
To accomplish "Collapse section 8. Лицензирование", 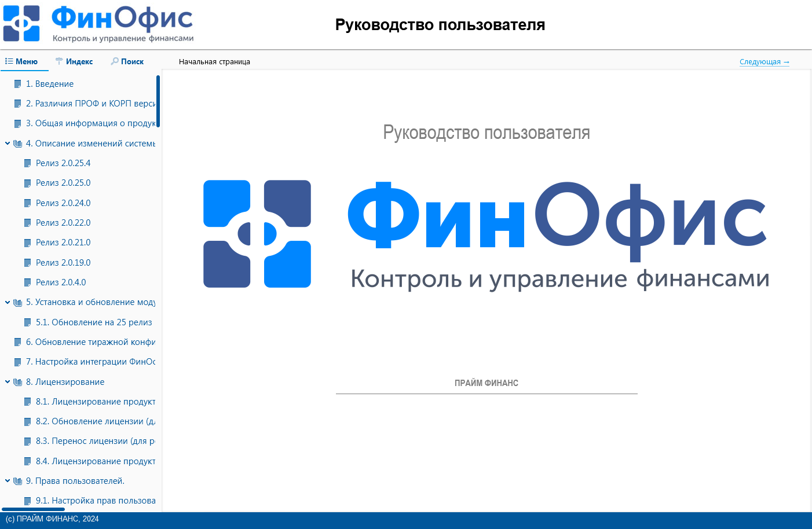I will coord(8,382).
